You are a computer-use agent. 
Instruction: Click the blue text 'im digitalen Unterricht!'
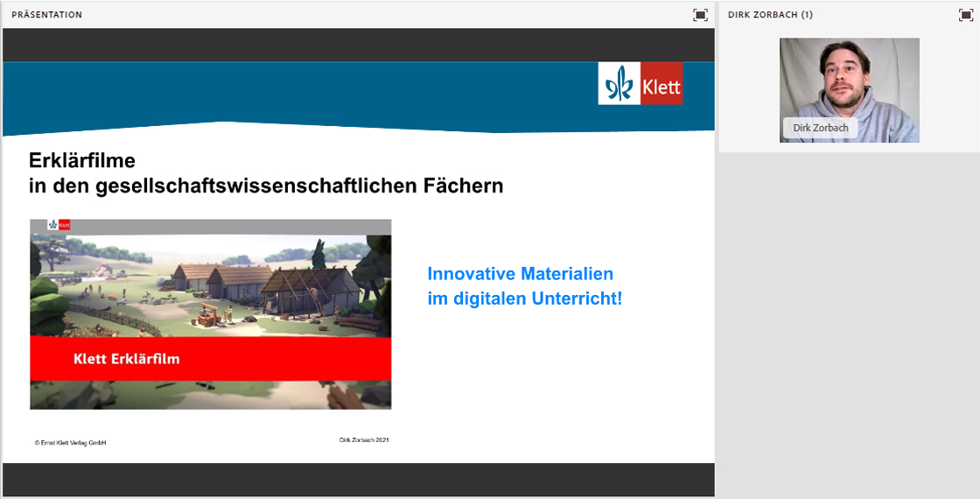pos(525,299)
